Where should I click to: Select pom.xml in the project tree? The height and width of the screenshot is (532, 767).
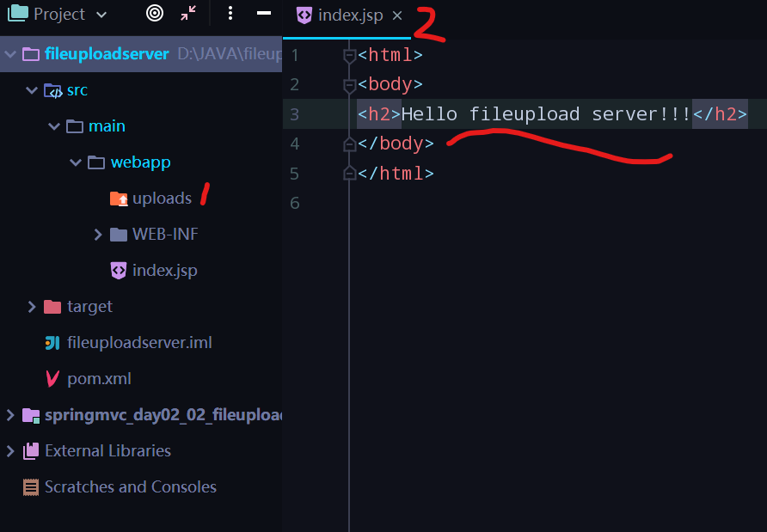pos(99,378)
